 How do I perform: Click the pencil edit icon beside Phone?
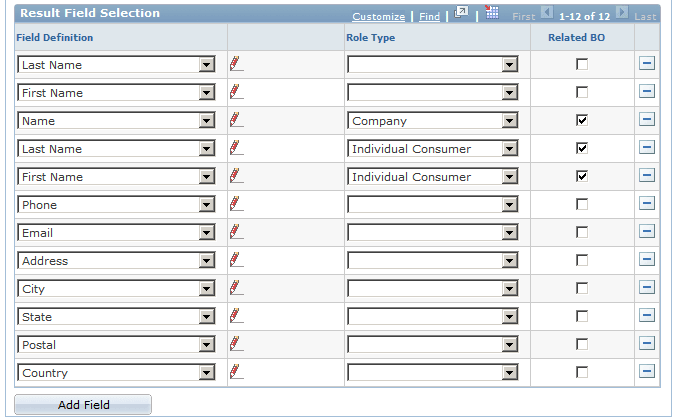click(x=236, y=203)
